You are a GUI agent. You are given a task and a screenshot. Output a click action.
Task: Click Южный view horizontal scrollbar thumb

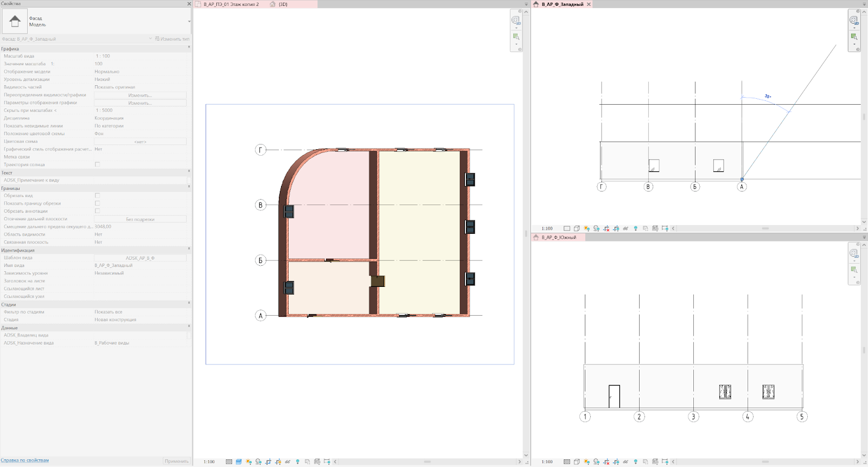[x=765, y=462]
